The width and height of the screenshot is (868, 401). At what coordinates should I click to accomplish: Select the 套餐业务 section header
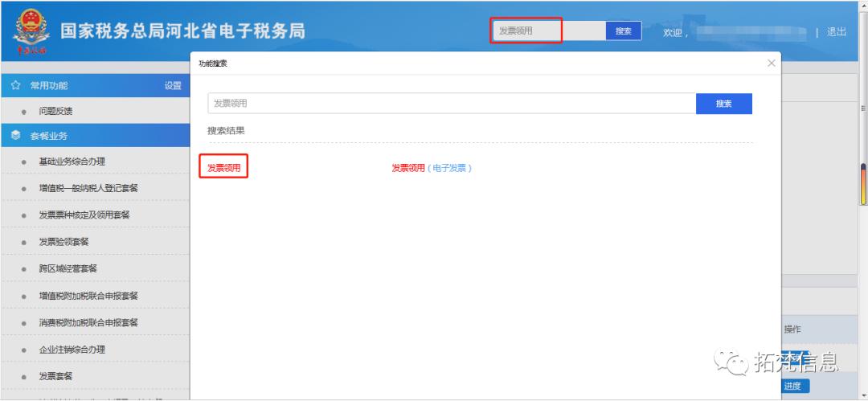95,136
